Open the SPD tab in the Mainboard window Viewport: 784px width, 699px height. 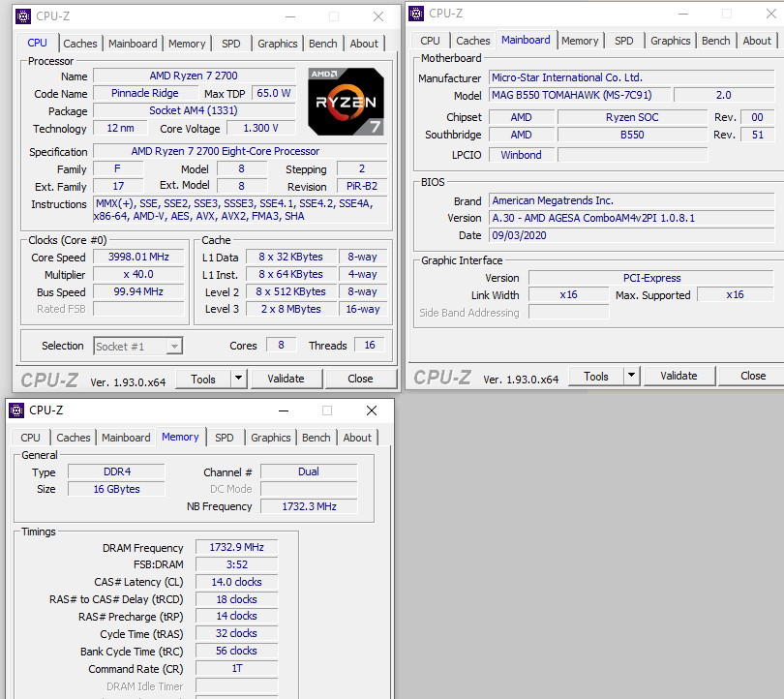click(x=624, y=41)
